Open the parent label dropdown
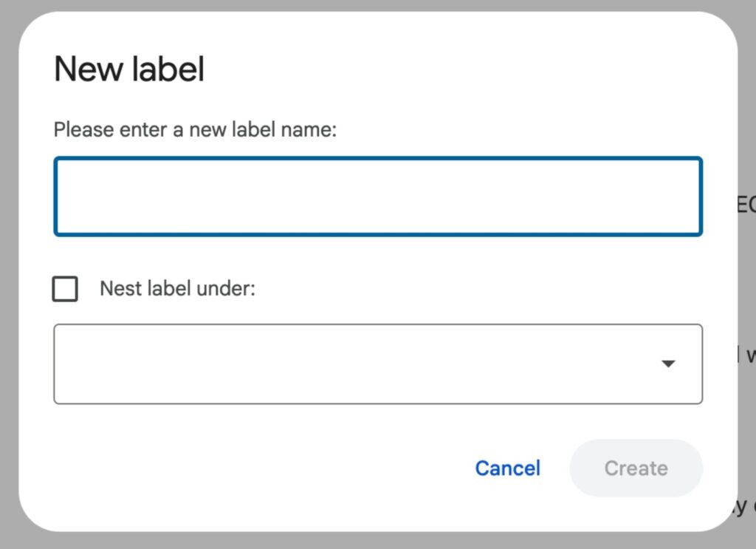 (x=377, y=364)
